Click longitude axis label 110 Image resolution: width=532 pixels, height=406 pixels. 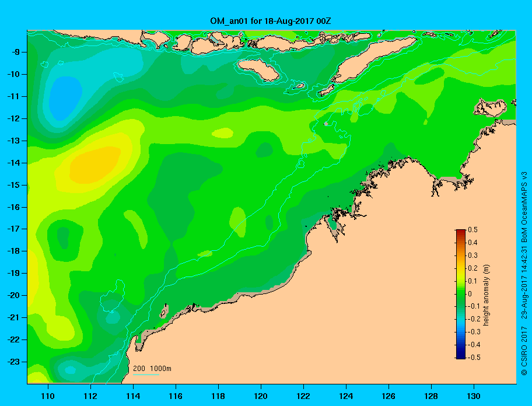tap(48, 396)
